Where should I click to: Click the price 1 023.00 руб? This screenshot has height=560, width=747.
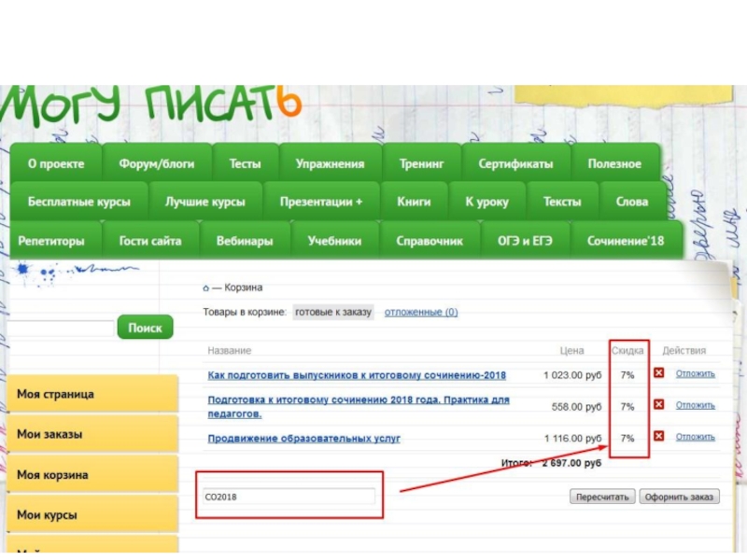572,375
